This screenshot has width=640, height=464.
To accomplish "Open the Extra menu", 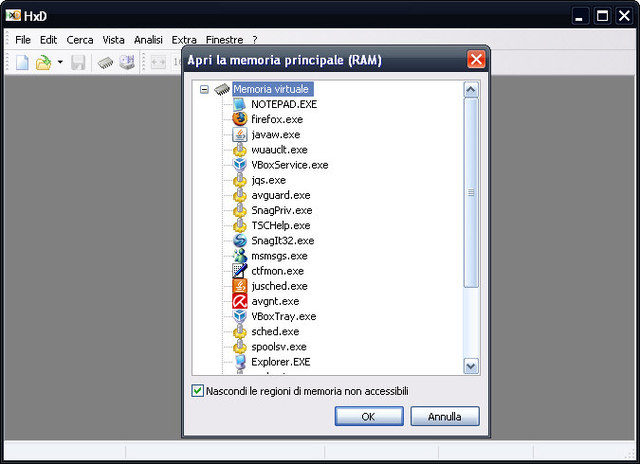I will tap(184, 40).
